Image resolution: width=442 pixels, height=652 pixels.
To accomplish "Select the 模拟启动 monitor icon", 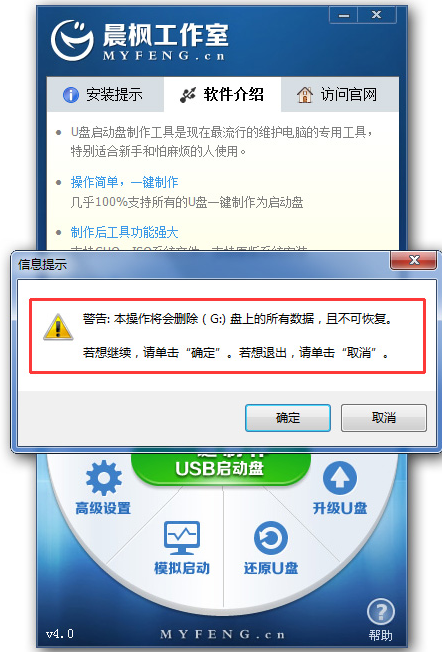I will [182, 538].
